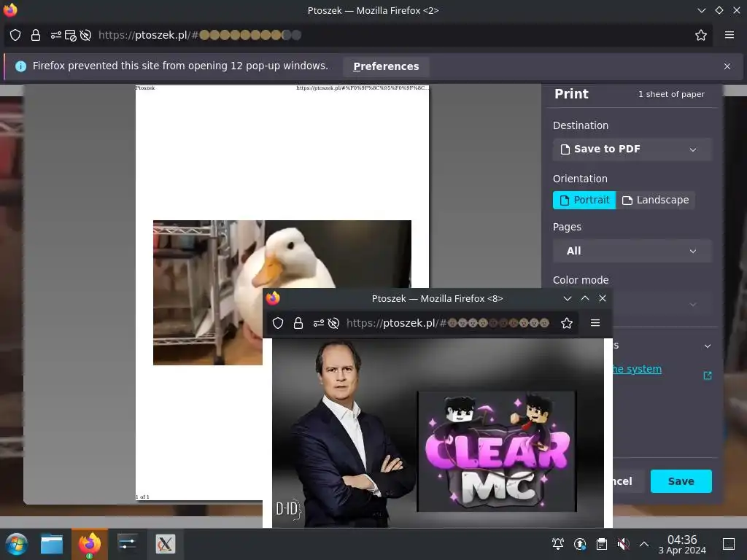
Task: Open hamburger menu in Firefox <8> window
Action: click(595, 323)
